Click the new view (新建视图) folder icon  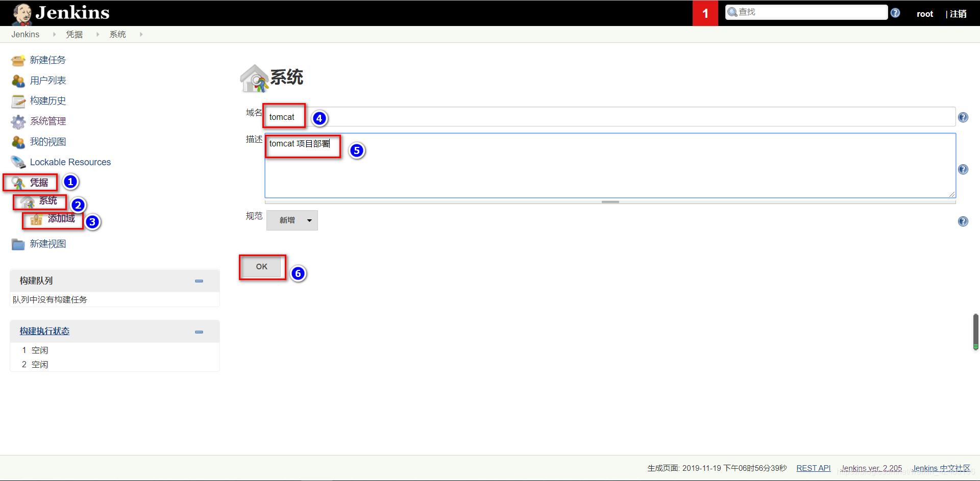click(18, 244)
